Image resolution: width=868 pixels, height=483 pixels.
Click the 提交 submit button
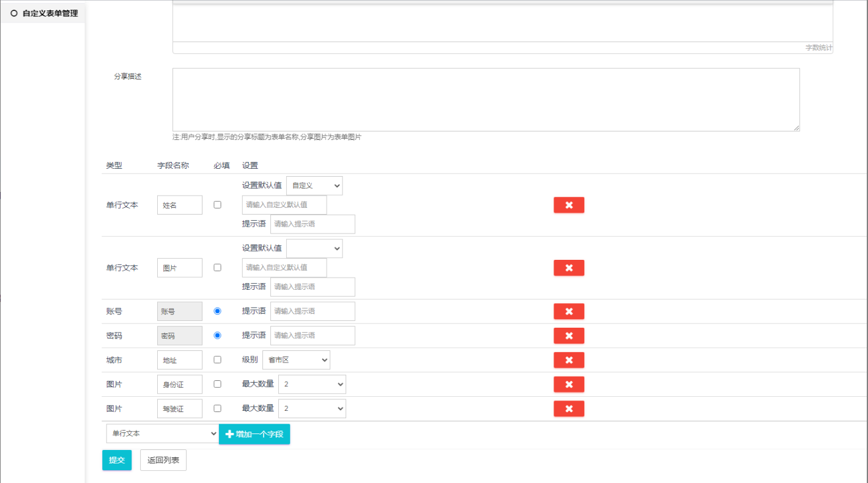[116, 460]
